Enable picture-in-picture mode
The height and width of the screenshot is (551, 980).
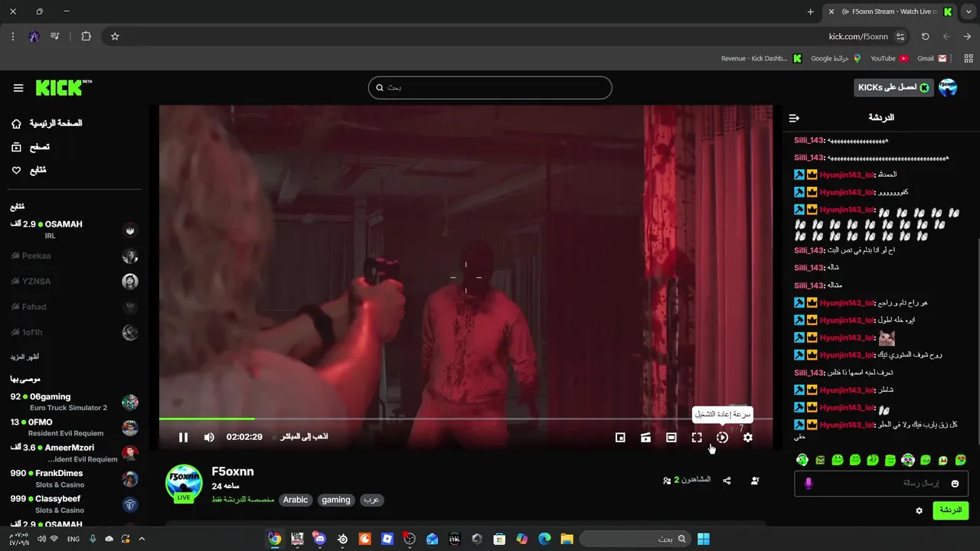(x=620, y=437)
